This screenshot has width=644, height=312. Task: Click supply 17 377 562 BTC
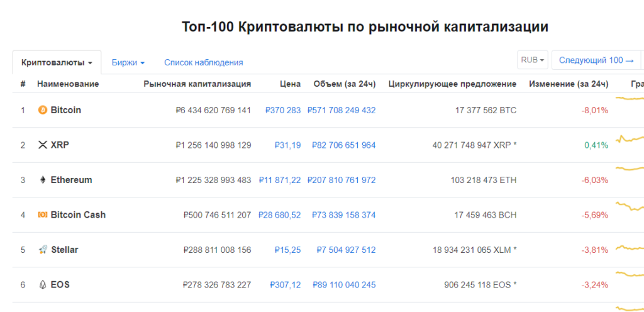tap(486, 111)
